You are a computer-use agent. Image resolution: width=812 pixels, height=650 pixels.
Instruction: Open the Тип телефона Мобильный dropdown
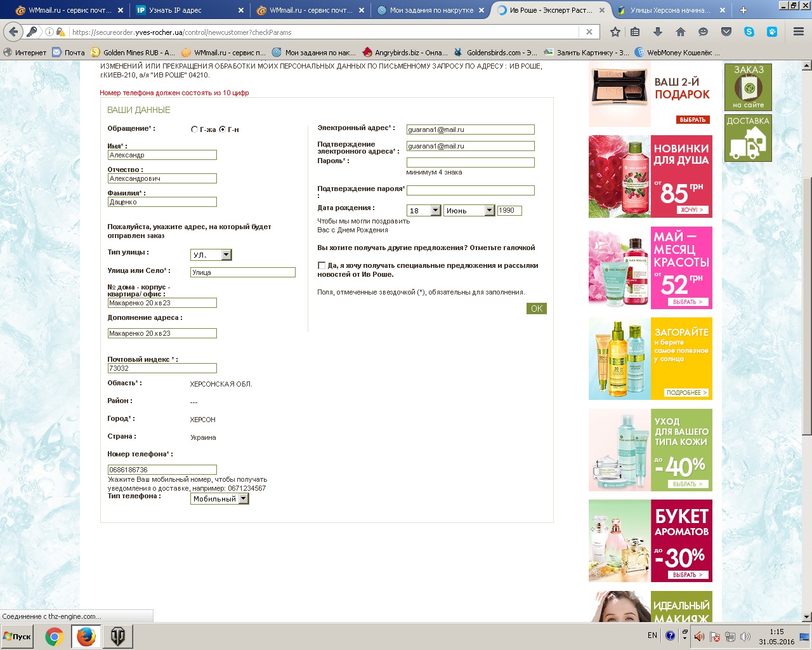click(x=219, y=499)
